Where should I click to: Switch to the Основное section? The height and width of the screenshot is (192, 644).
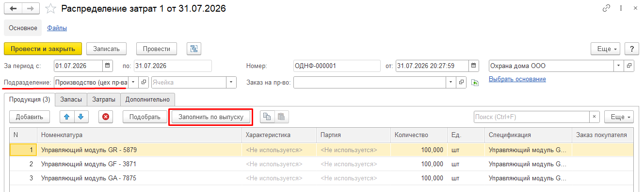tap(23, 28)
